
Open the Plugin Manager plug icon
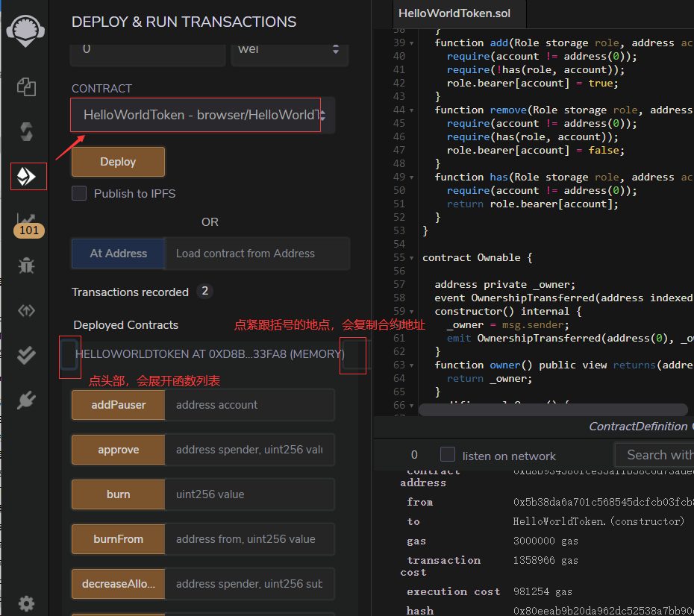point(26,400)
